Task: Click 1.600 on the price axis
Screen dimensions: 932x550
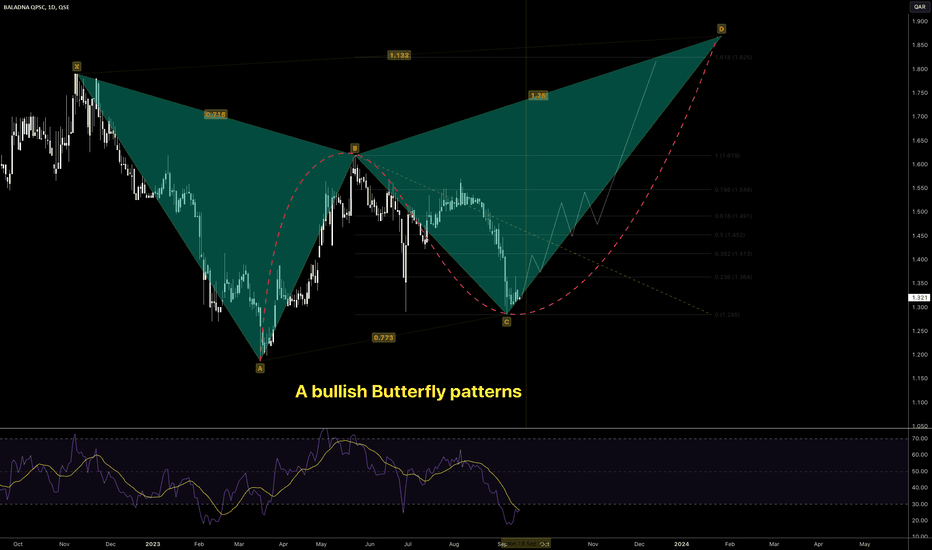Action: tap(920, 165)
